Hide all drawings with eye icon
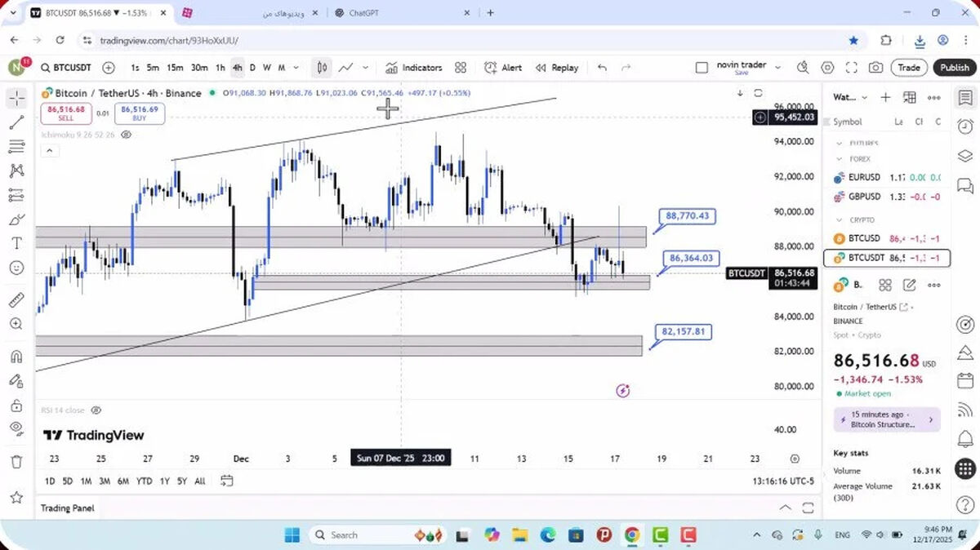This screenshot has width=980, height=550. pyautogui.click(x=16, y=428)
